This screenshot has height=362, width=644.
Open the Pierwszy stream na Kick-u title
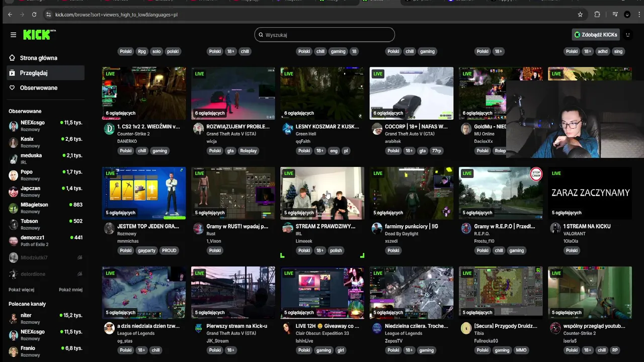(236, 326)
